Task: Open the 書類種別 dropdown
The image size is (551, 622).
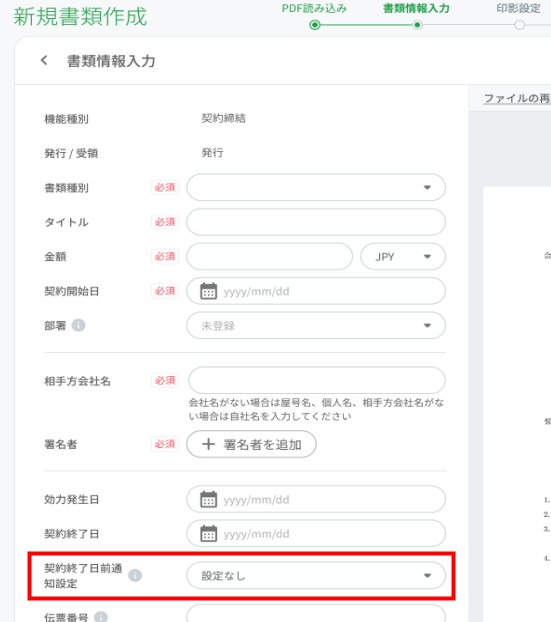Action: (x=316, y=187)
